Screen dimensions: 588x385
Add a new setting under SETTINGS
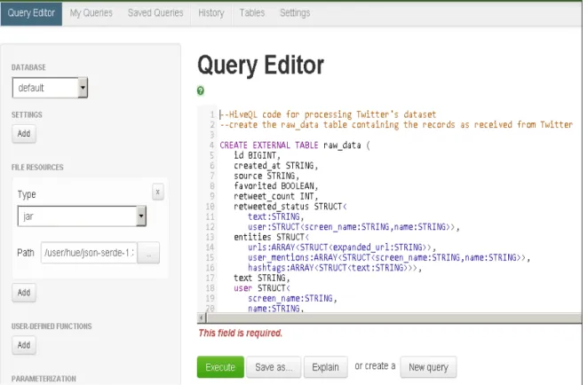[x=24, y=134]
